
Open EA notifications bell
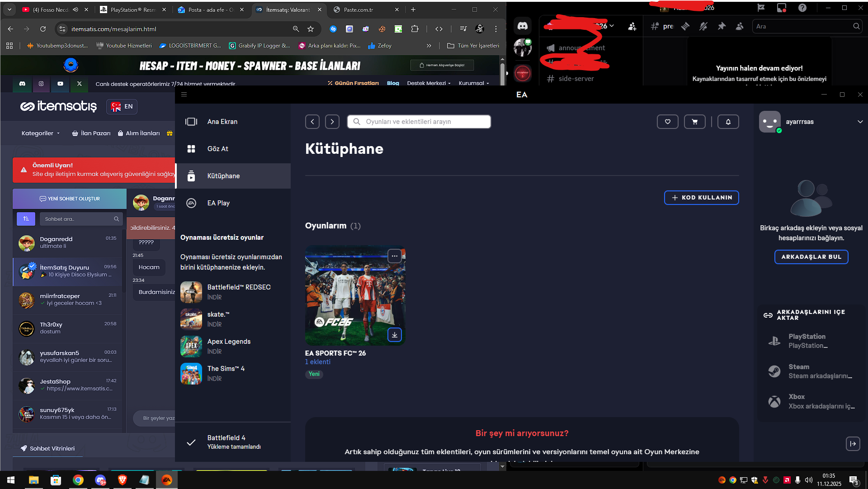728,122
